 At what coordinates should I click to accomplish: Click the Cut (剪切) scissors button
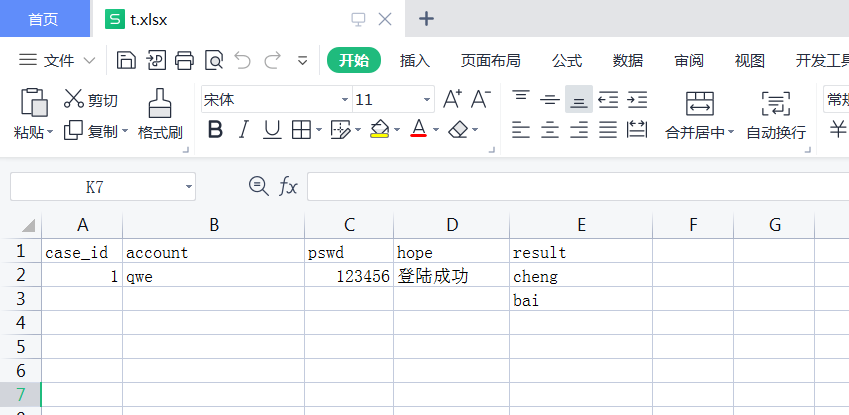(x=90, y=100)
